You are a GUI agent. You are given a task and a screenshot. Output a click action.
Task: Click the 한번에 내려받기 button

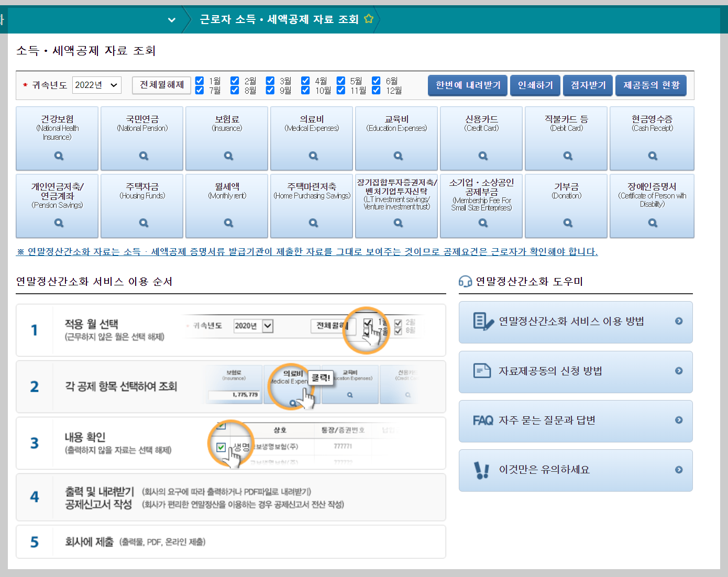tap(467, 85)
